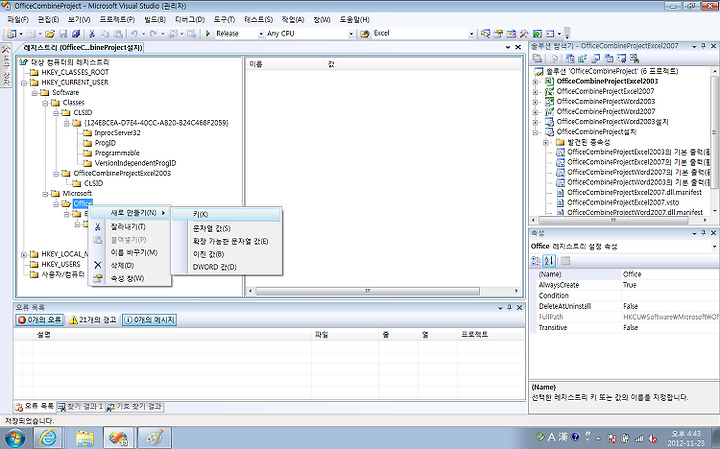Expand OfficeCombineProjectExcel2003 in Solution Explorer
720x449 pixels.
coord(535,81)
